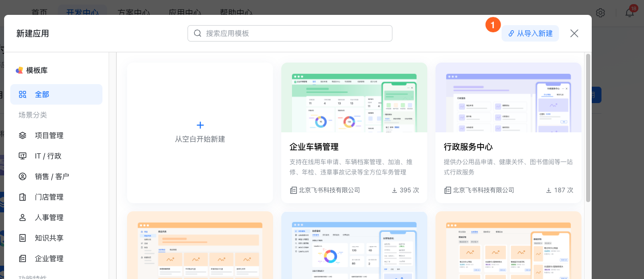
Task: Click the 新建应用 dialog title
Action: click(x=33, y=33)
